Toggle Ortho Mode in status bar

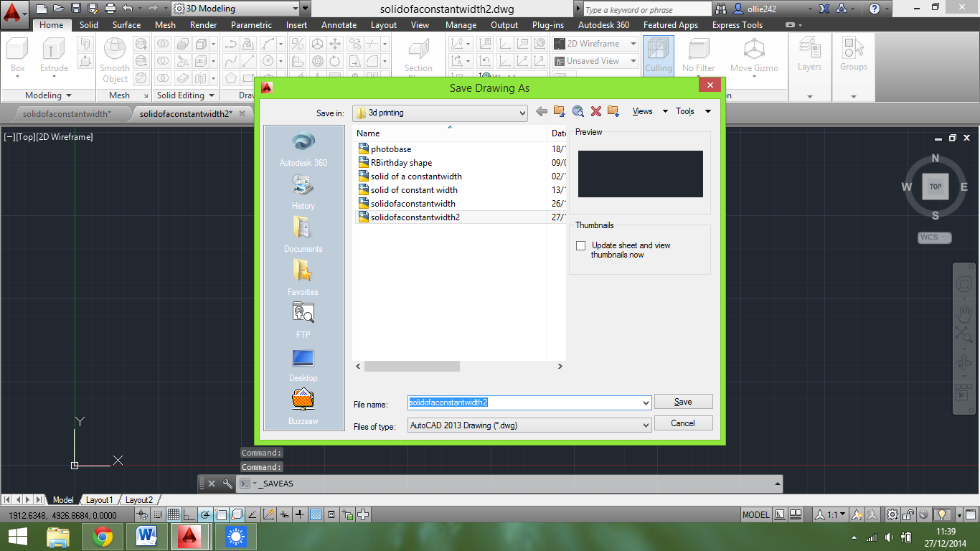pos(189,514)
